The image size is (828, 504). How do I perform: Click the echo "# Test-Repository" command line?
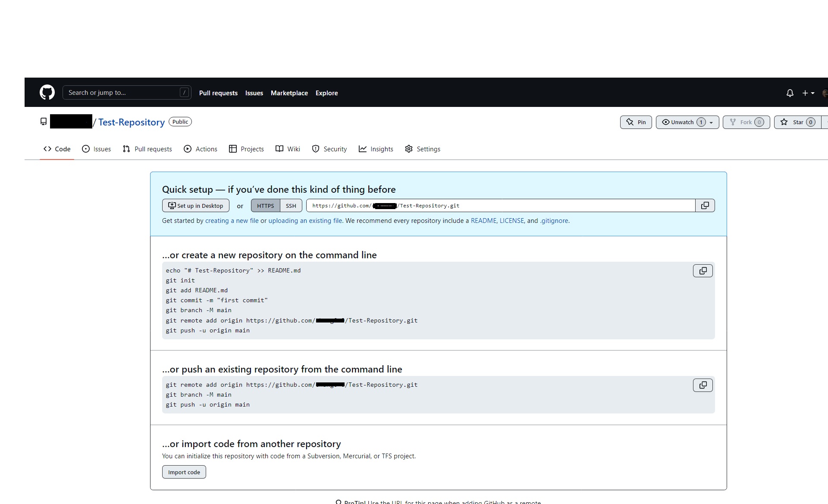233,270
